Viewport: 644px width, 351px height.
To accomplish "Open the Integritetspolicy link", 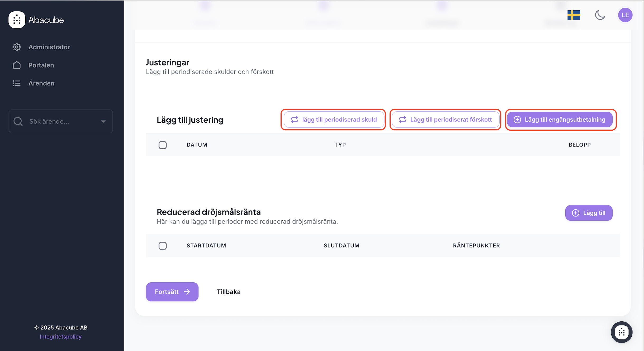I will (x=60, y=336).
